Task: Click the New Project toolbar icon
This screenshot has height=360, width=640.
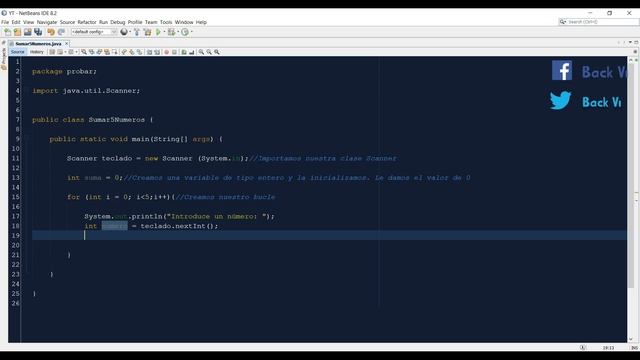Action: click(x=17, y=32)
